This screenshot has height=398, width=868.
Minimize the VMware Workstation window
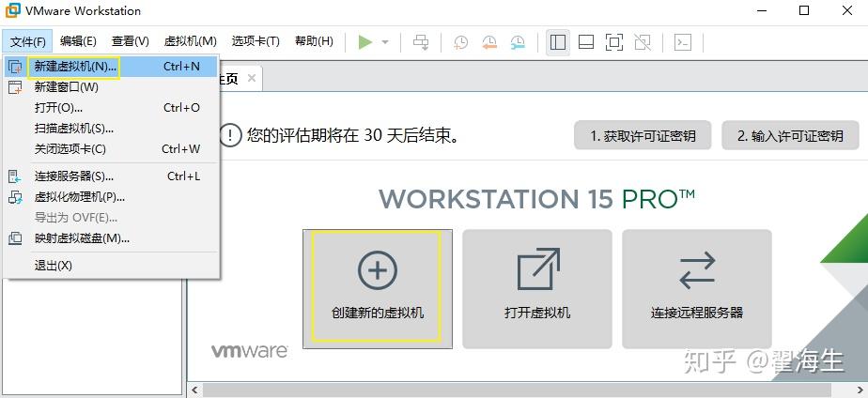[761, 10]
